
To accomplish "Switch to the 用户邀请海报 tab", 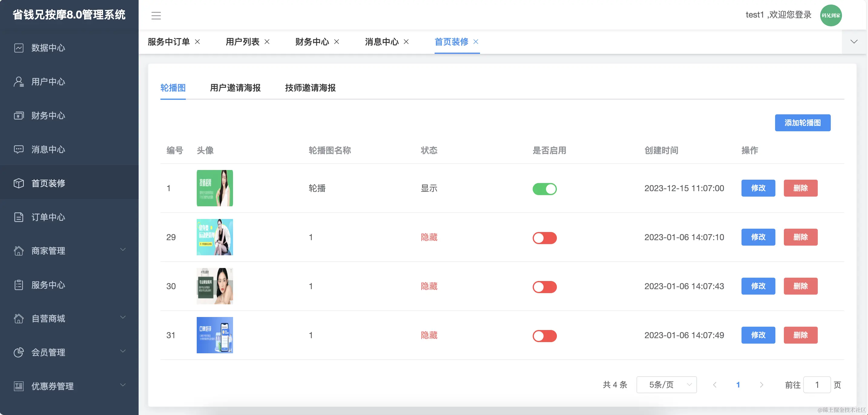I will 235,88.
